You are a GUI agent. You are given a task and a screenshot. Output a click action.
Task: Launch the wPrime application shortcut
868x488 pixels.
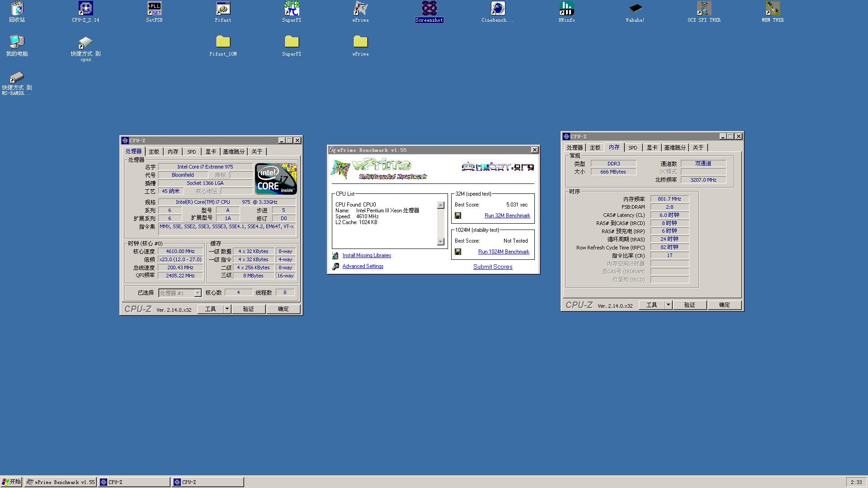click(360, 12)
